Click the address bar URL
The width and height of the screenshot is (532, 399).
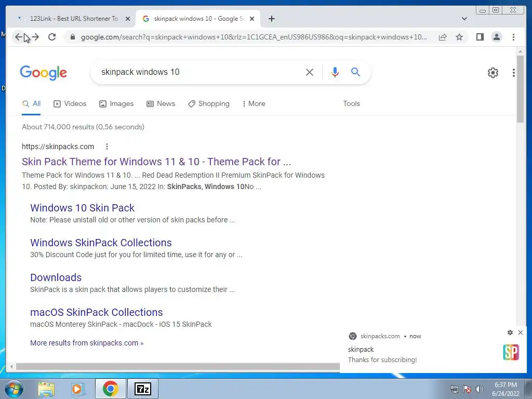[x=254, y=37]
